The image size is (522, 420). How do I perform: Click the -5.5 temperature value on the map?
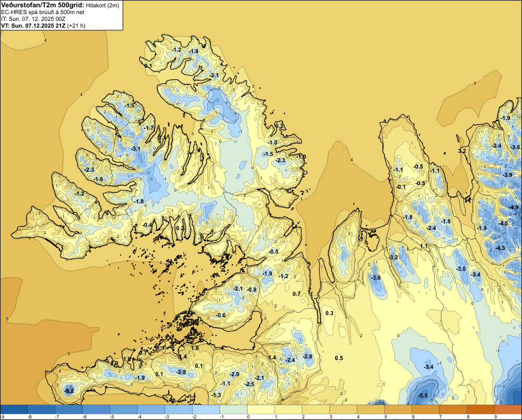pos(422,395)
